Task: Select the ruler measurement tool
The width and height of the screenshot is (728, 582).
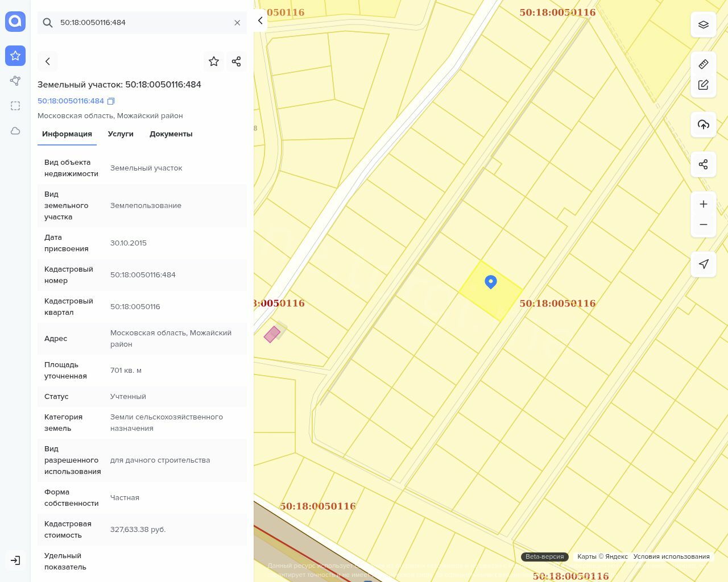Action: point(704,64)
